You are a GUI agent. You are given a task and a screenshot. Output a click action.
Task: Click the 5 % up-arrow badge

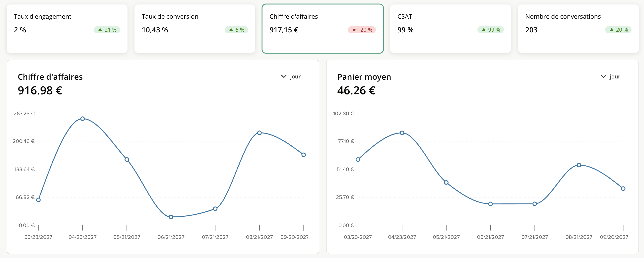point(236,30)
